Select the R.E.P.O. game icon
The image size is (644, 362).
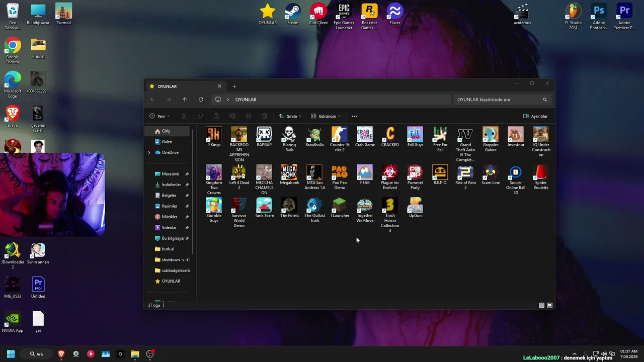(440, 174)
